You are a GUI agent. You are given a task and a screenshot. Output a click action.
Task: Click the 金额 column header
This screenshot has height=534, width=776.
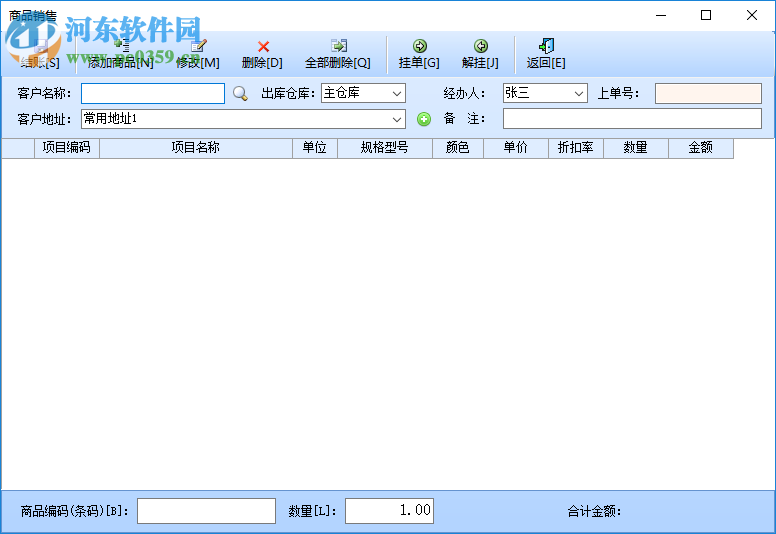coord(701,148)
